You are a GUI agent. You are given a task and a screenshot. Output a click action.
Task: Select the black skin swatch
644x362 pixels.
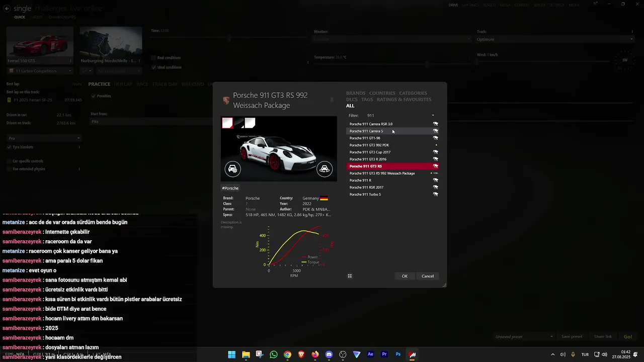pos(239,123)
